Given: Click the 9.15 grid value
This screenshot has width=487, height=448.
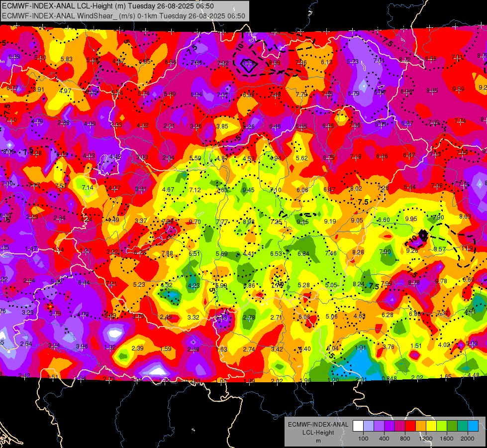Looking at the screenshot, I should pos(302,222).
